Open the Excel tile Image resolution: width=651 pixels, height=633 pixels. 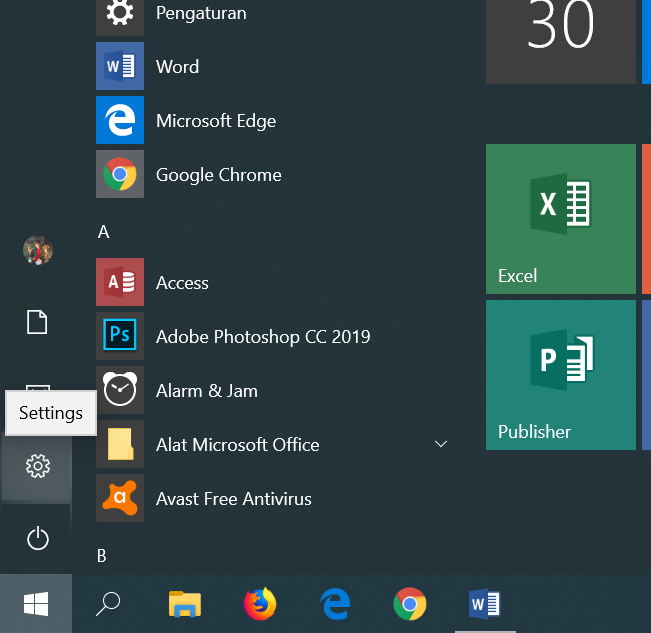(560, 218)
